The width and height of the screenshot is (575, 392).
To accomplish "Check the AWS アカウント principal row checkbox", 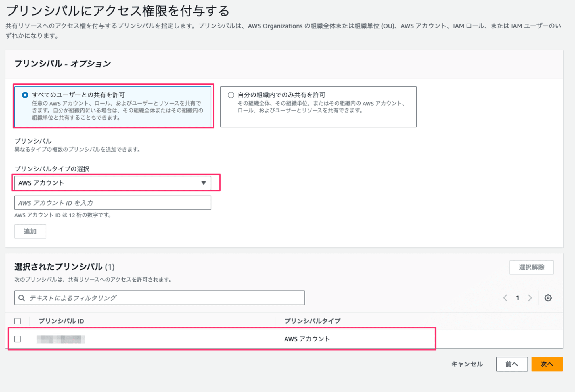I will click(18, 339).
